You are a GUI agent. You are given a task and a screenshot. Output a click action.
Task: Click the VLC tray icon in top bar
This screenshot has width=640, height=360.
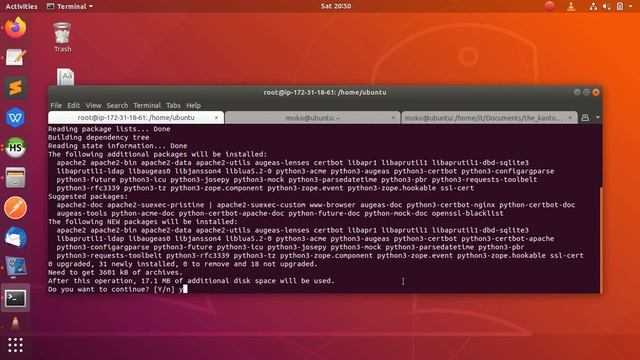pyautogui.click(x=571, y=6)
